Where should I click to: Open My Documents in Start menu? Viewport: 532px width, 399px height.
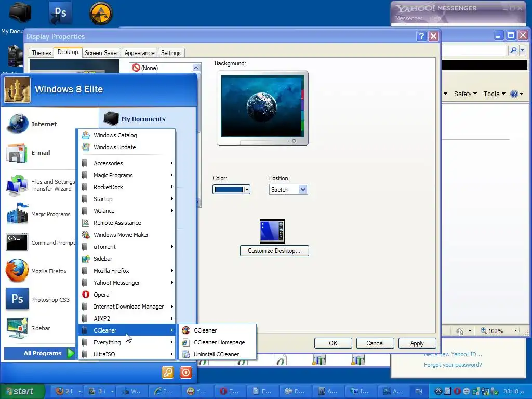click(x=135, y=119)
